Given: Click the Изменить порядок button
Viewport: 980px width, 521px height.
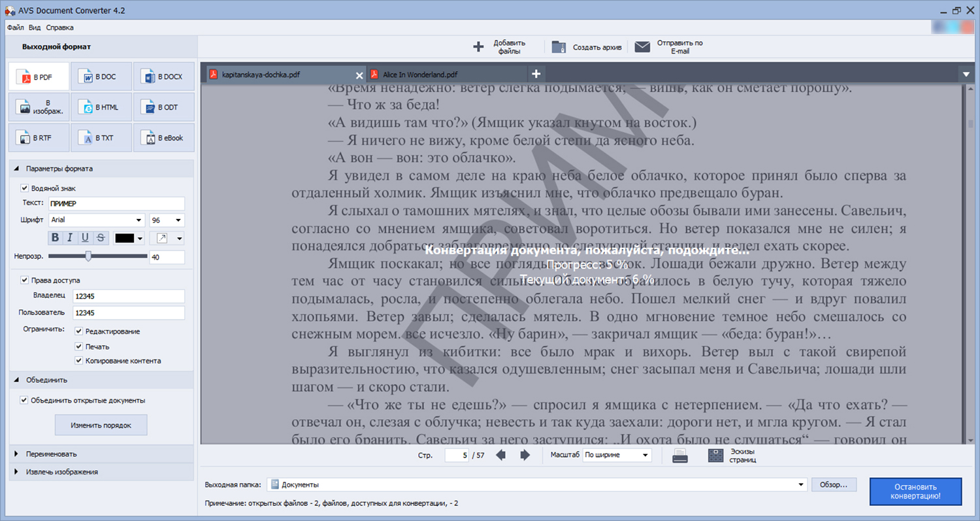Looking at the screenshot, I should coord(101,425).
